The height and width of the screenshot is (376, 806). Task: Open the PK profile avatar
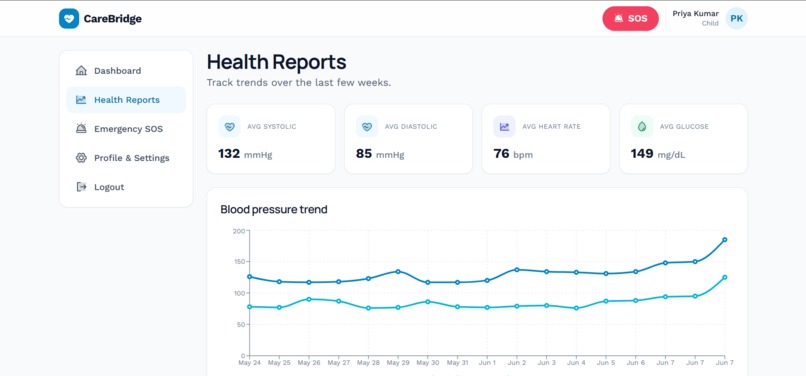[736, 19]
